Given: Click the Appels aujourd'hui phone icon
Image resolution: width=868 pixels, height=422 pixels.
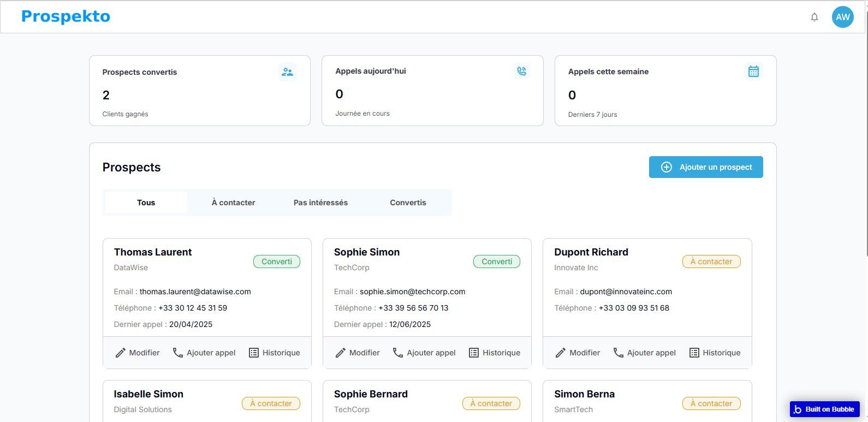Looking at the screenshot, I should pyautogui.click(x=521, y=71).
